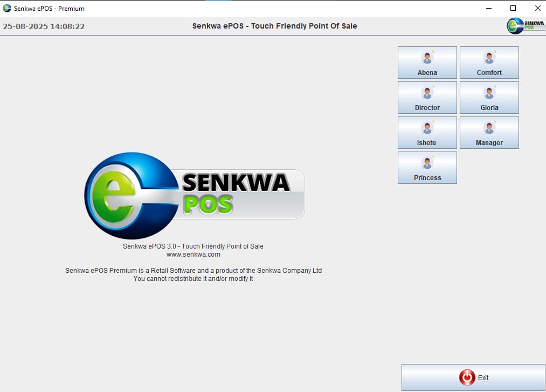Click the www.senkwa.com website text
Screen dimensions: 546x392
(x=193, y=255)
